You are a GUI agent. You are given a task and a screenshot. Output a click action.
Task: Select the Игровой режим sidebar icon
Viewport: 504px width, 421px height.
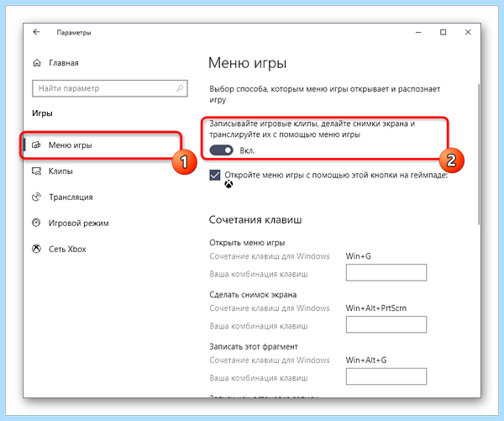pyautogui.click(x=36, y=223)
